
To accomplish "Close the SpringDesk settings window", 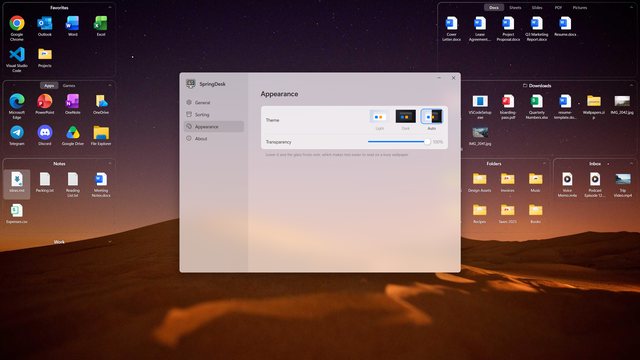I will coord(453,78).
